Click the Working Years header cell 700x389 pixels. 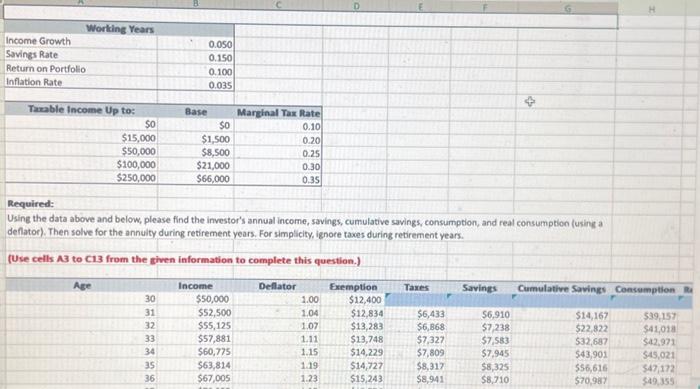tap(119, 29)
